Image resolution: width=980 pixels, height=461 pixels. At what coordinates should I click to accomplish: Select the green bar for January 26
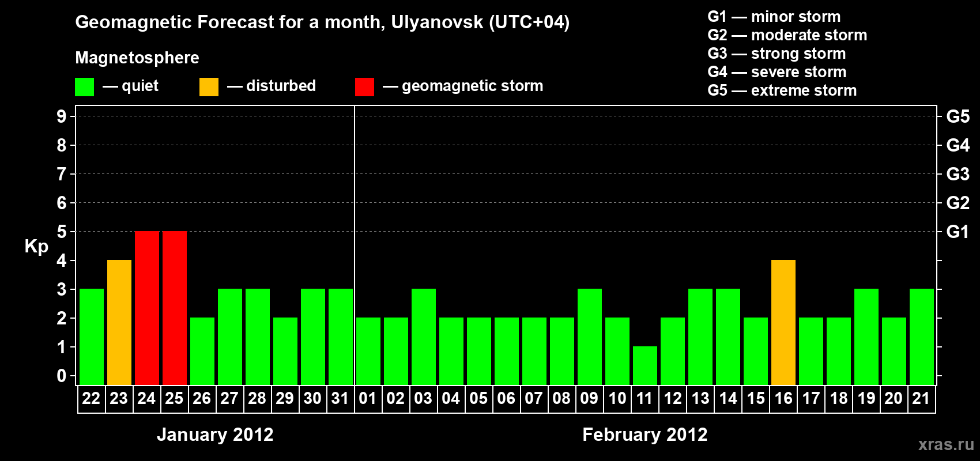click(202, 351)
